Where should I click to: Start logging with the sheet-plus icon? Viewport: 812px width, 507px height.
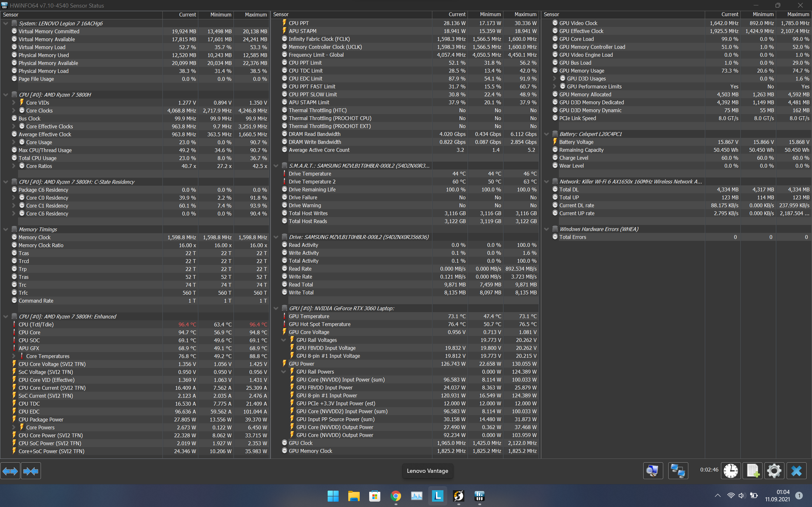coord(753,471)
